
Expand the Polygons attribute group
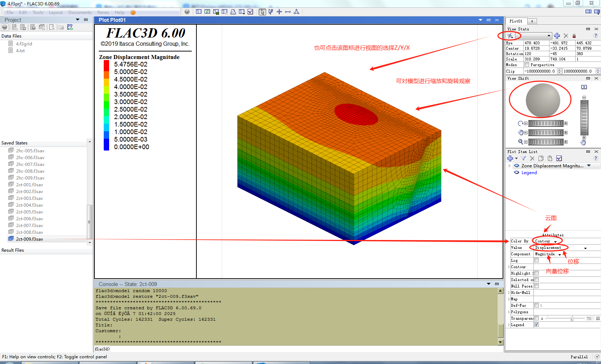(x=509, y=312)
